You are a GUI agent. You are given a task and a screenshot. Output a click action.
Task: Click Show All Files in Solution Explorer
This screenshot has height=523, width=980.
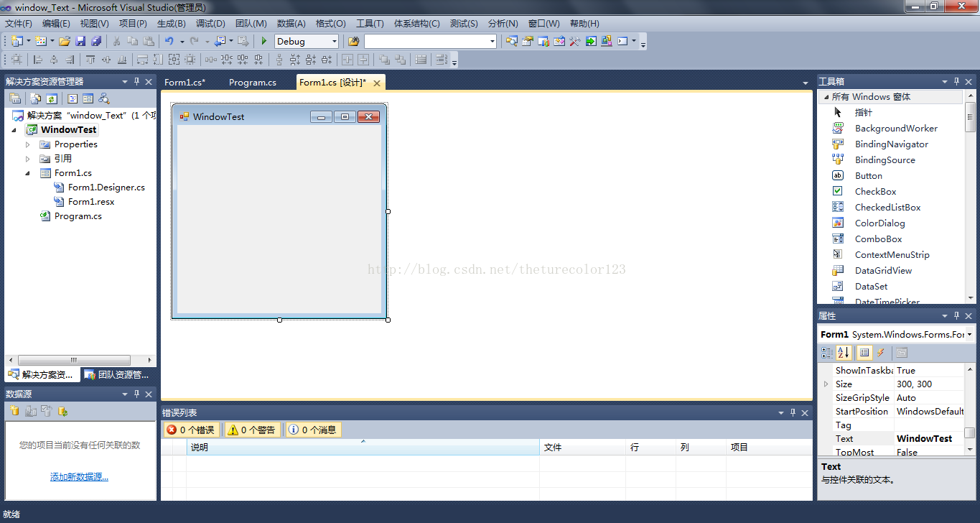(36, 98)
